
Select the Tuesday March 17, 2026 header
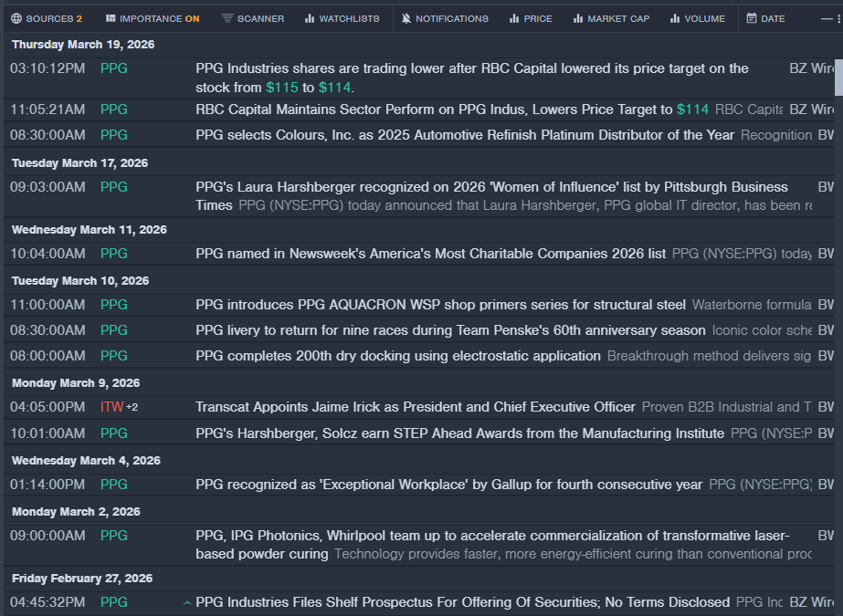79,163
